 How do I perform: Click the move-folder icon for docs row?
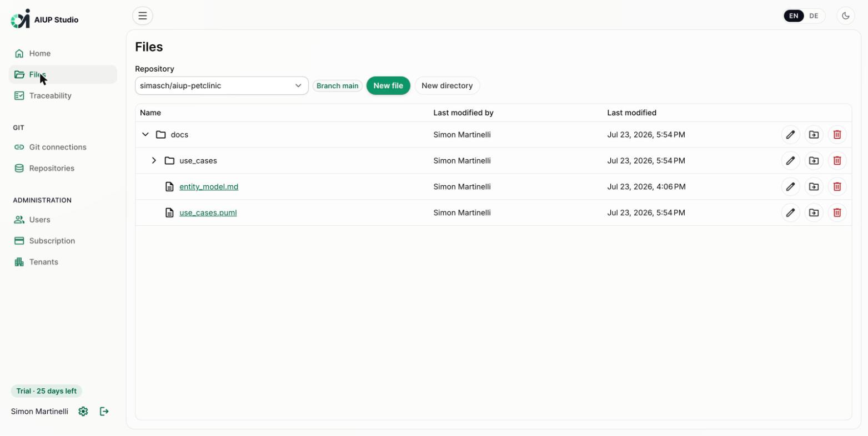[814, 135]
